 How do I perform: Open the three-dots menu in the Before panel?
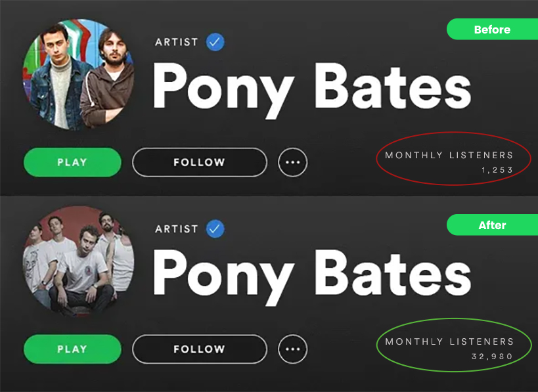[x=292, y=162]
